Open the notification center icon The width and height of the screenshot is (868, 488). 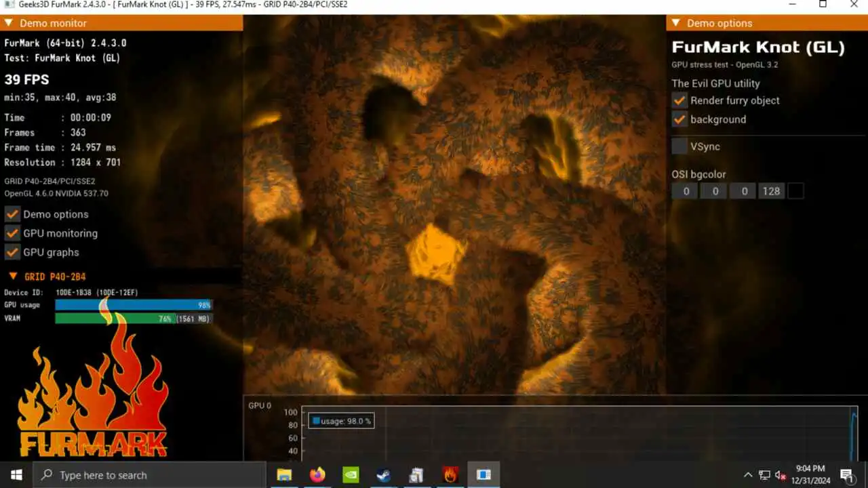pos(847,475)
